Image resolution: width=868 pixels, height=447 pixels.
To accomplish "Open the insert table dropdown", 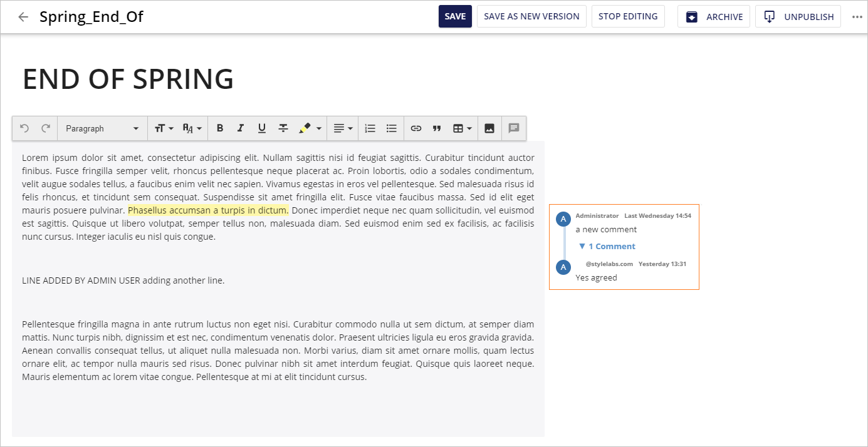I will tap(462, 128).
